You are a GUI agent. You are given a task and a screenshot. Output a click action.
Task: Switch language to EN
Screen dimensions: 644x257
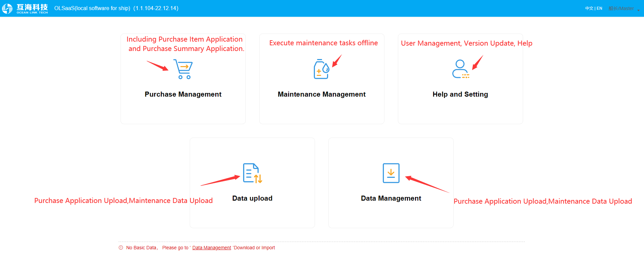tap(599, 8)
